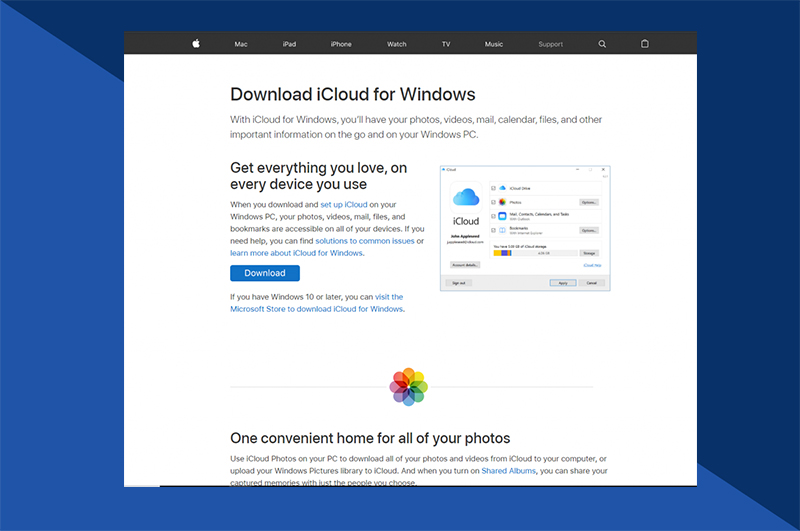The width and height of the screenshot is (800, 531).
Task: Click the 'Download iCloud for Windows' heading
Action: pyautogui.click(x=353, y=94)
